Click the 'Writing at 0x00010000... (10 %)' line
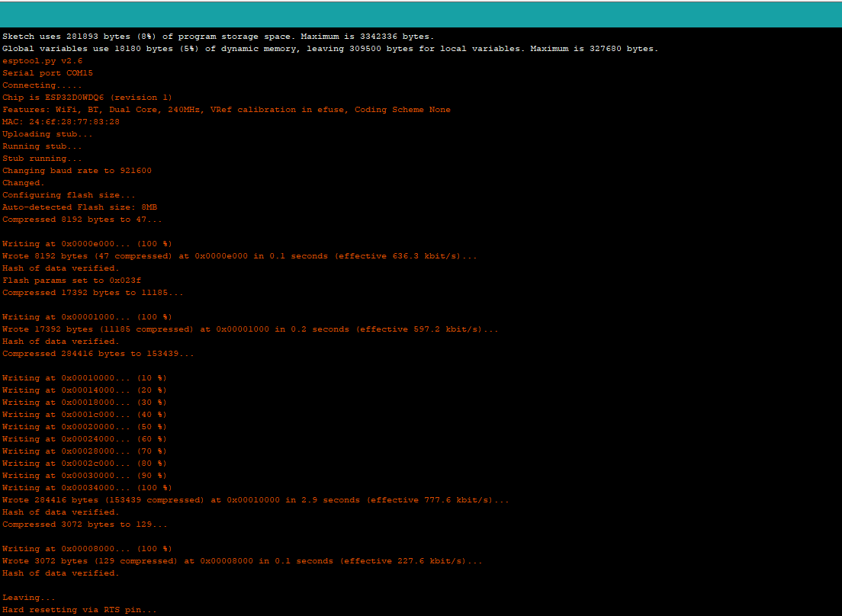 click(x=84, y=378)
